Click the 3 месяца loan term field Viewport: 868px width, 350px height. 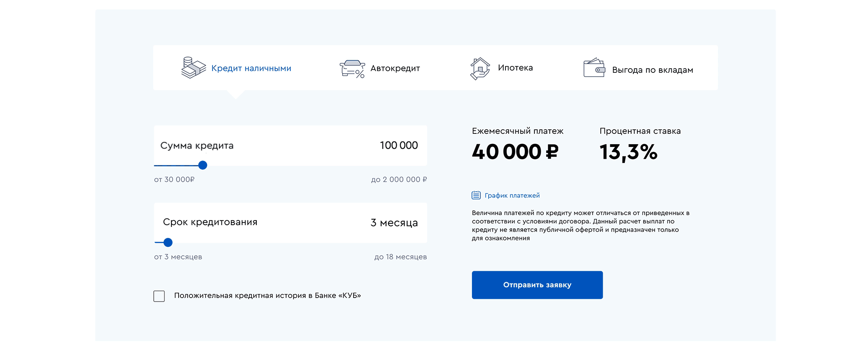(394, 223)
